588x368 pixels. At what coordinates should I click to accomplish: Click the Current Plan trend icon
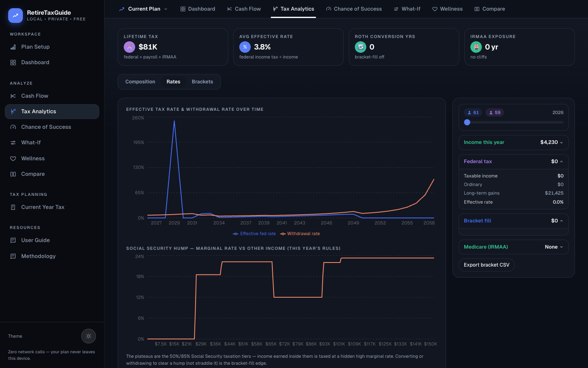(122, 9)
